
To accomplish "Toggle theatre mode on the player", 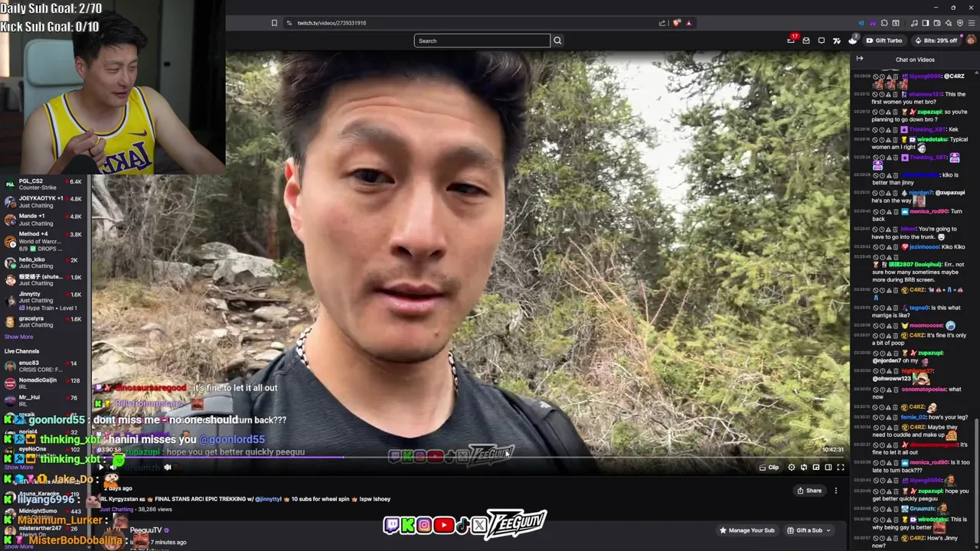I will coord(828,468).
